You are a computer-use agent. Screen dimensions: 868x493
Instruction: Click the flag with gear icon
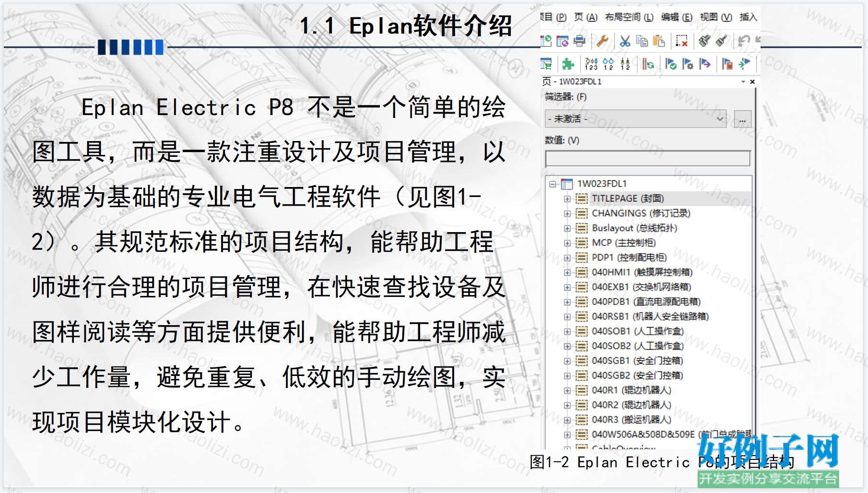[x=688, y=64]
